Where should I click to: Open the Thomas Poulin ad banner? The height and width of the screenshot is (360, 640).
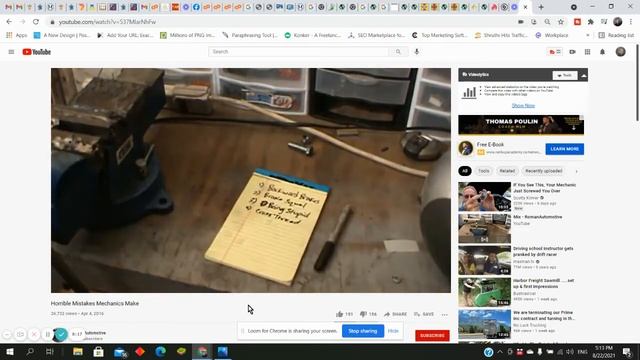tap(521, 124)
